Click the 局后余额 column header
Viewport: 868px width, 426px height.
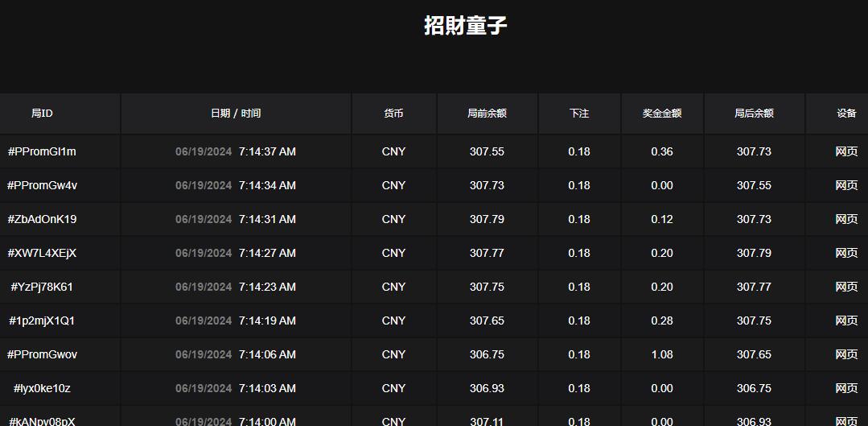pyautogui.click(x=754, y=113)
